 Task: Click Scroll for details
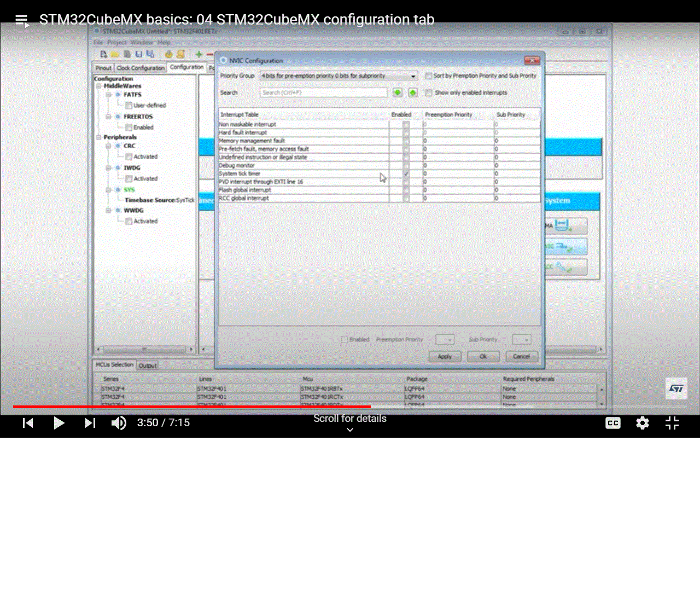click(x=350, y=419)
